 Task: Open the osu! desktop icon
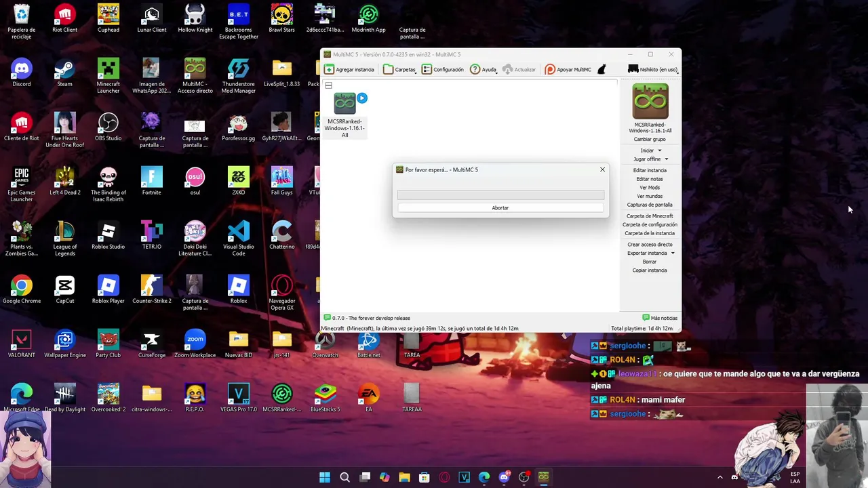195,182
